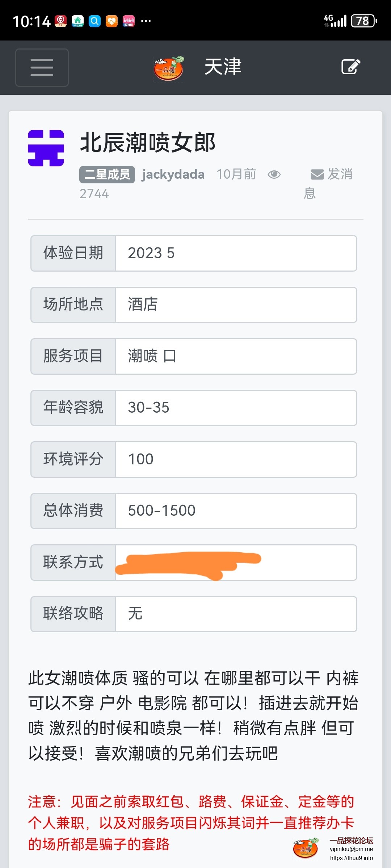Tap the forum logo in header
Image resolution: width=391 pixels, height=868 pixels.
tap(169, 68)
